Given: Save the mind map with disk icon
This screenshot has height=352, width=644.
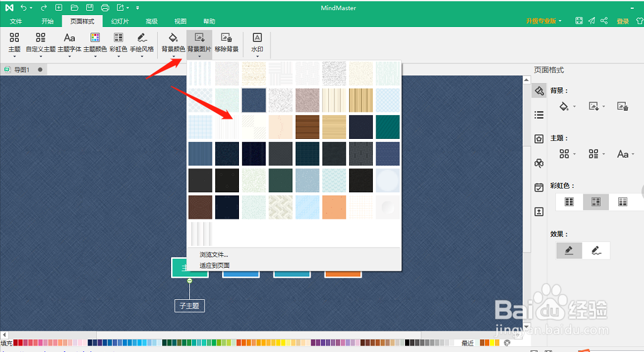Looking at the screenshot, I should 89,8.
